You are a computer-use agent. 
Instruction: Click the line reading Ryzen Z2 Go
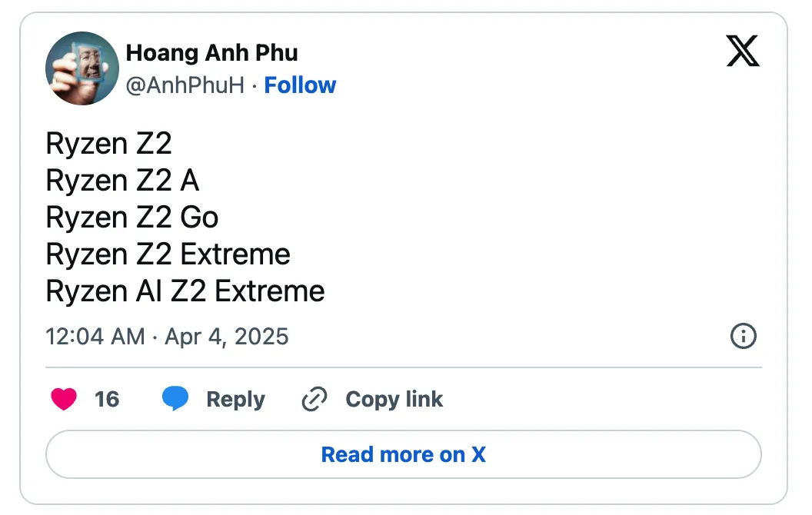coord(131,218)
